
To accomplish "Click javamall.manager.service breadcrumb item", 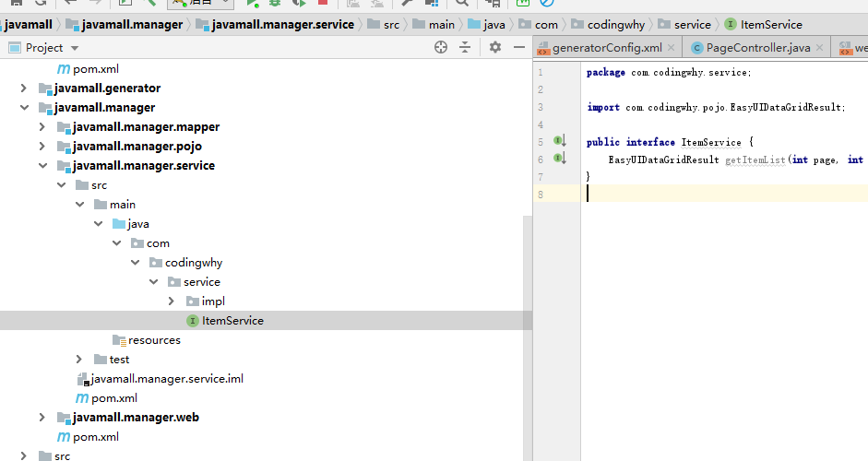I will (x=279, y=24).
